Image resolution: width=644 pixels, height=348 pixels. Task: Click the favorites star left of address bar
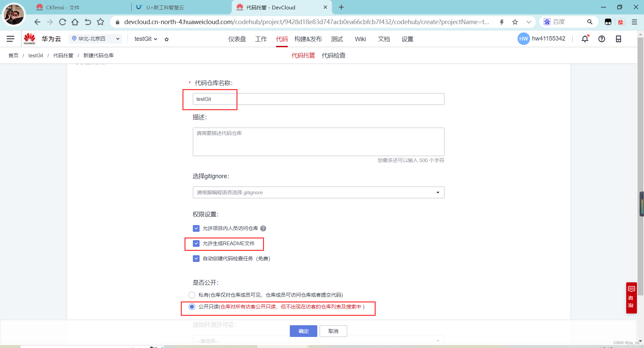(x=100, y=22)
